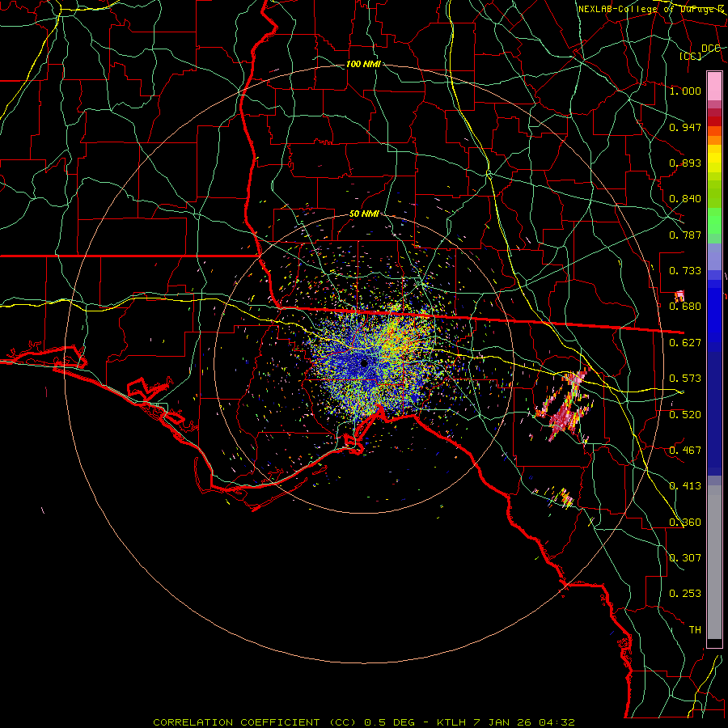Select the 0.680 scale value

tap(685, 307)
